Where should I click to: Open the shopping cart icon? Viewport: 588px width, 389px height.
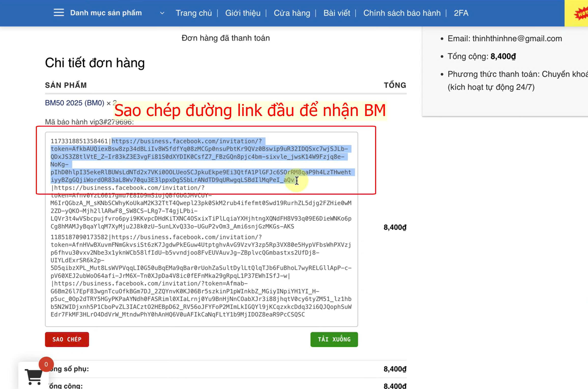click(x=34, y=377)
